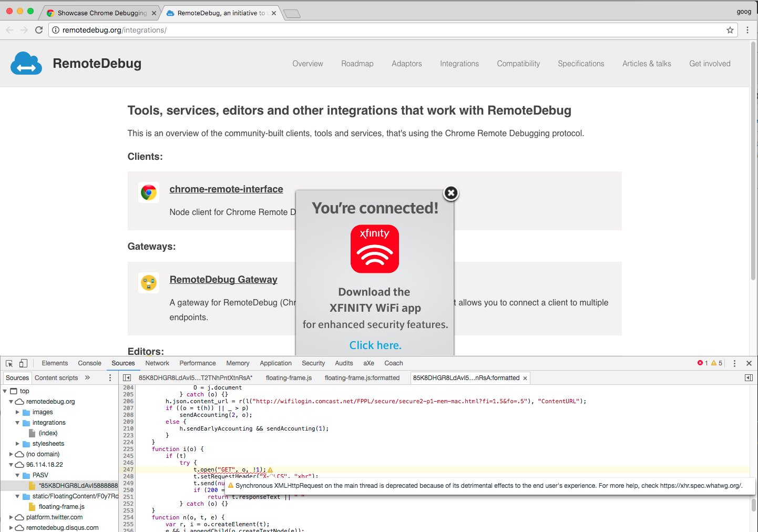Switch to the Network tab
This screenshot has height=532, width=758.
157,363
